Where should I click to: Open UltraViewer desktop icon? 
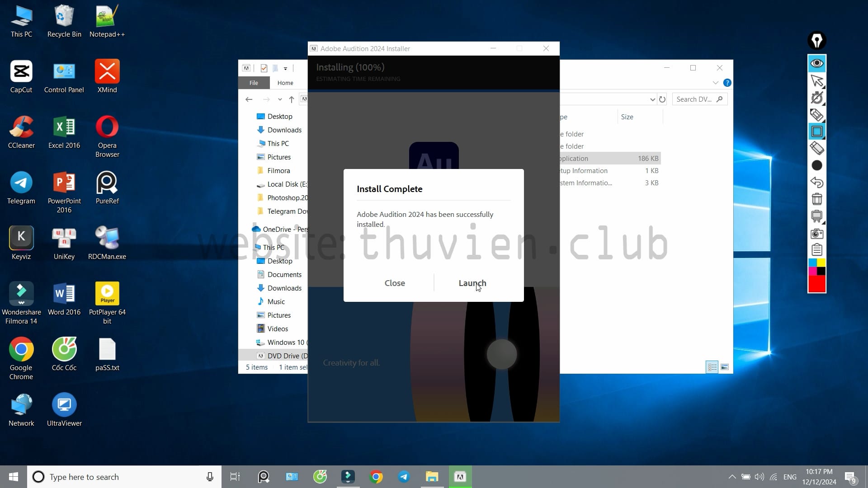coord(64,410)
